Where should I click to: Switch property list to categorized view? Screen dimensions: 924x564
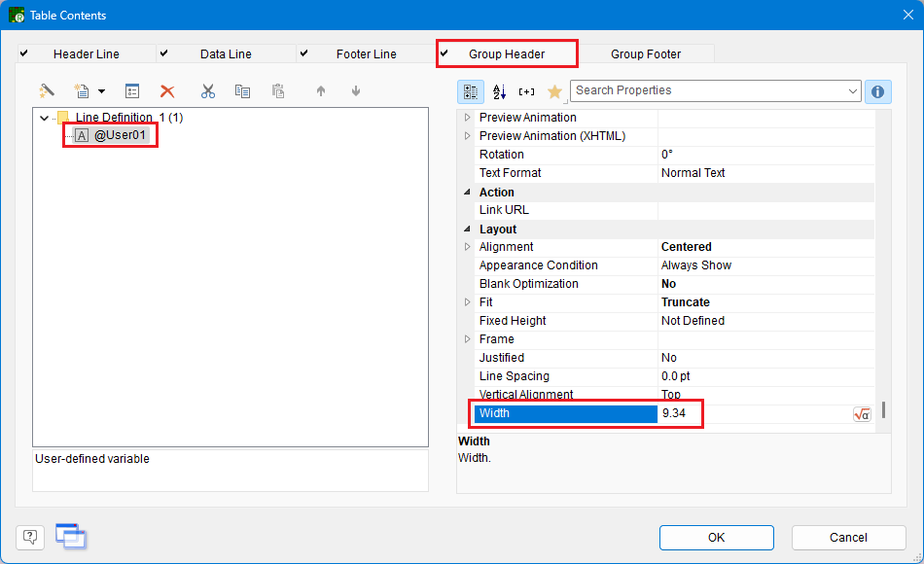[471, 91]
